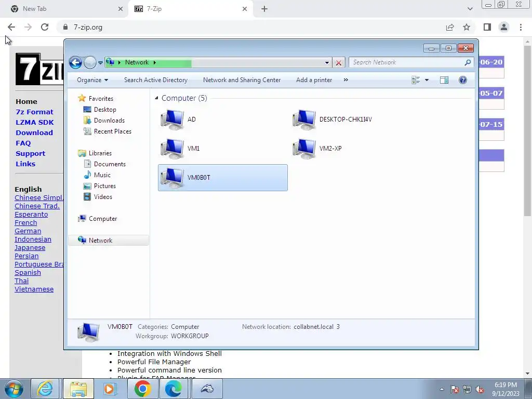Toggle the preview pane
Image resolution: width=532 pixels, height=399 pixels.
pyautogui.click(x=444, y=80)
